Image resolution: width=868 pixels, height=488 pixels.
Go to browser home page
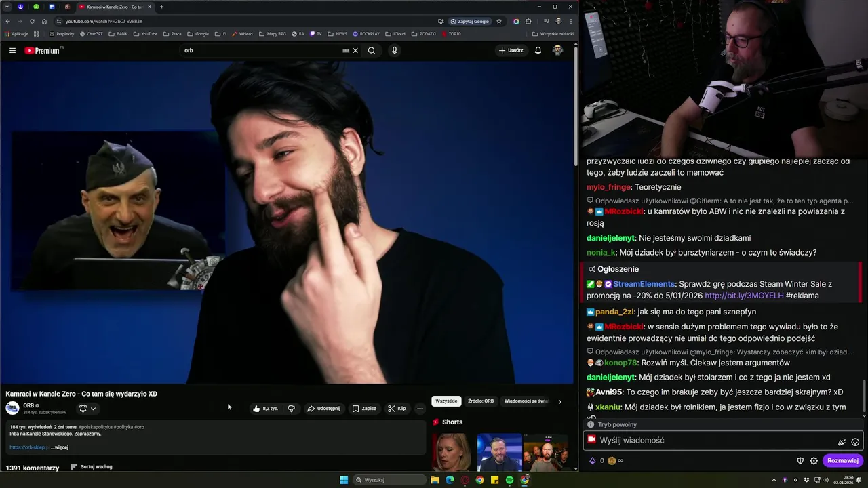coord(44,21)
